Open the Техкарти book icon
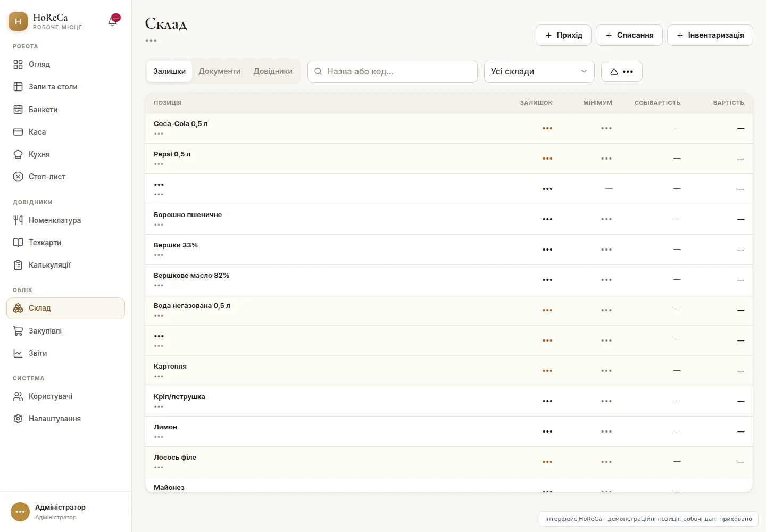This screenshot has width=766, height=532. [x=18, y=243]
